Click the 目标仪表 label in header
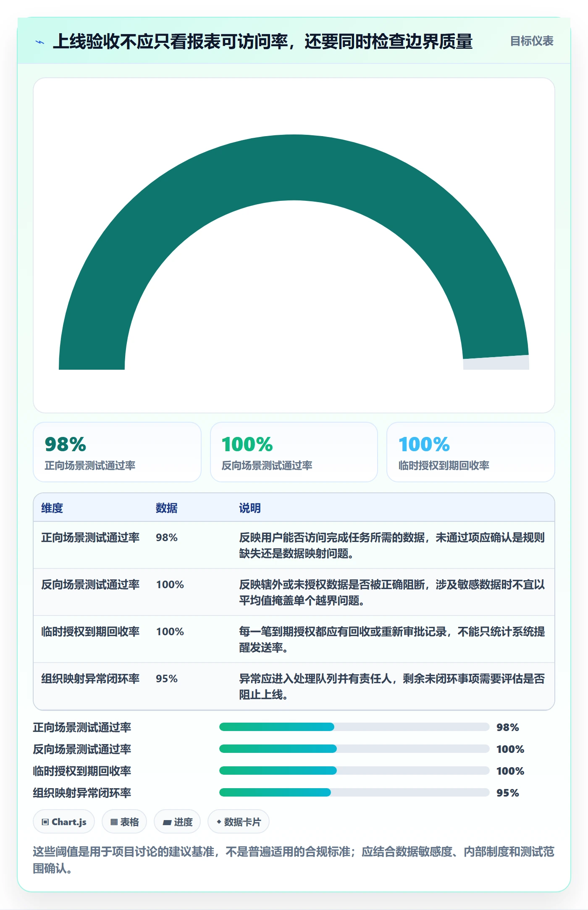 (x=531, y=41)
